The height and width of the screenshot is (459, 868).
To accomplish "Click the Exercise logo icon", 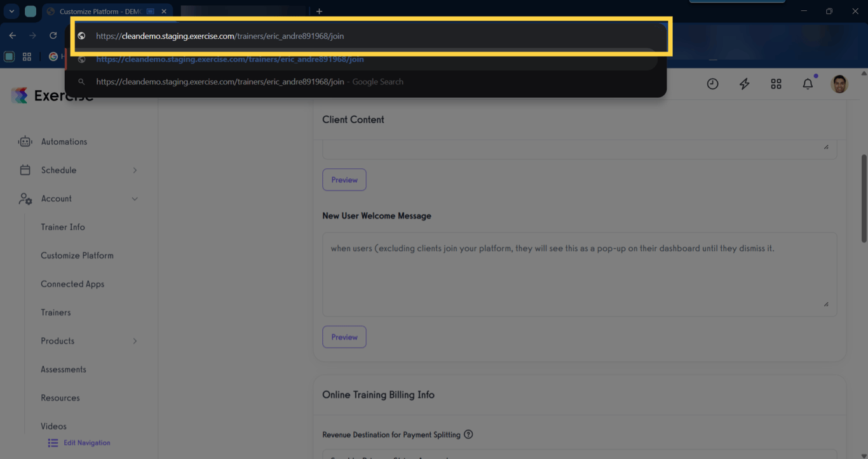I will 20,95.
